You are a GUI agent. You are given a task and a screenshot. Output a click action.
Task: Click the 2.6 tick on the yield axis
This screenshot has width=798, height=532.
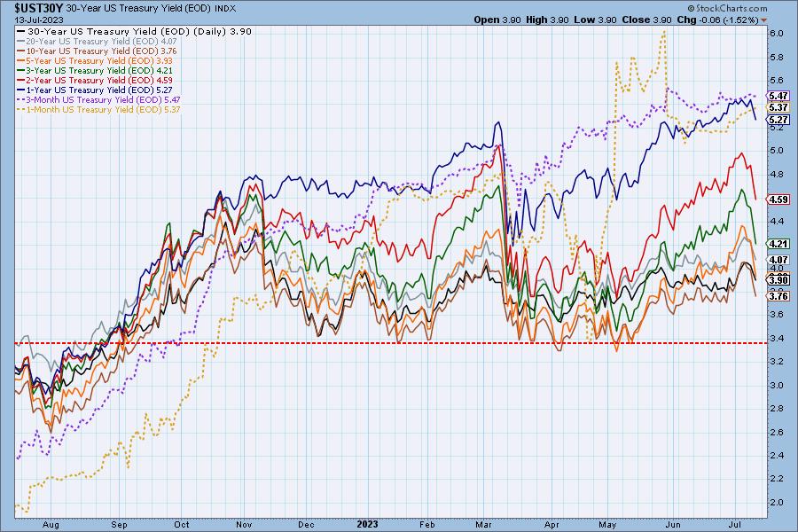776,432
